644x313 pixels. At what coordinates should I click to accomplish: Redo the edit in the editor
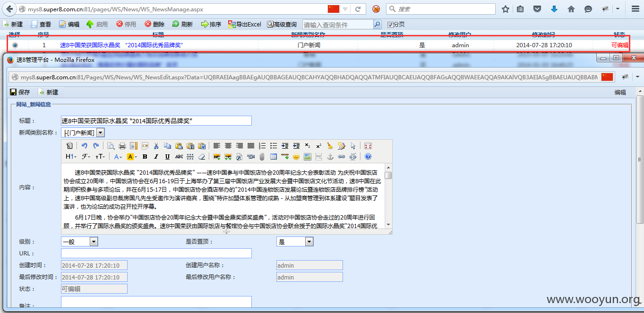point(96,145)
